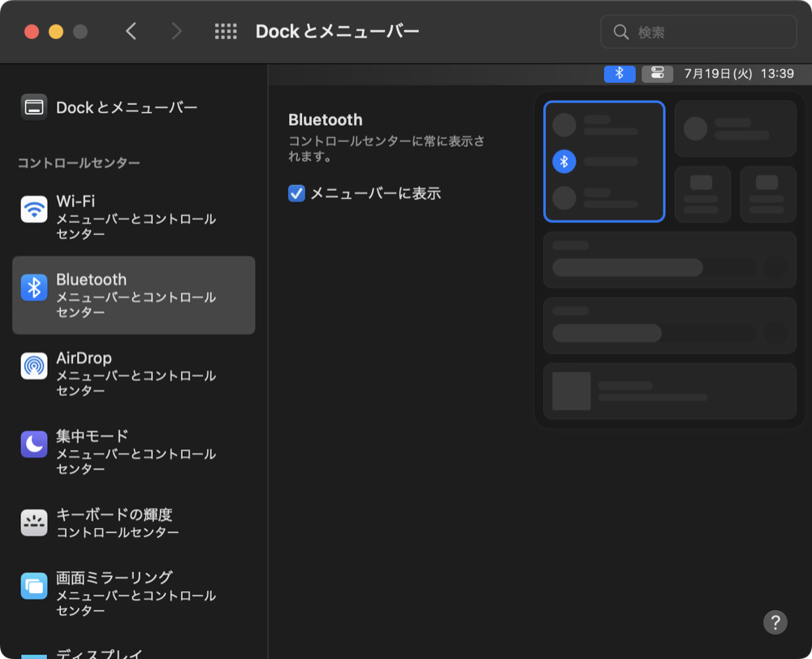Toggle メニューバーに表示 checkbox
The width and height of the screenshot is (812, 659).
click(296, 193)
